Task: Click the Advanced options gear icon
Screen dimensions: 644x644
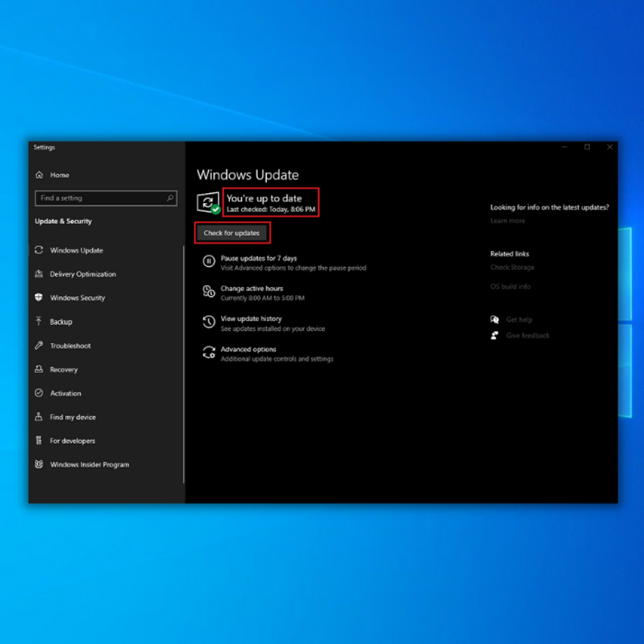Action: 209,353
